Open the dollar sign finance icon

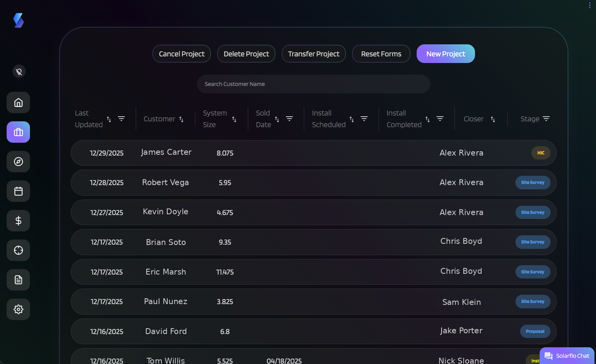[x=18, y=221]
